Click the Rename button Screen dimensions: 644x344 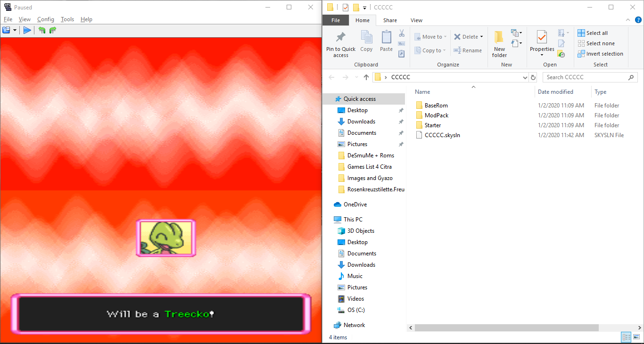coord(468,50)
